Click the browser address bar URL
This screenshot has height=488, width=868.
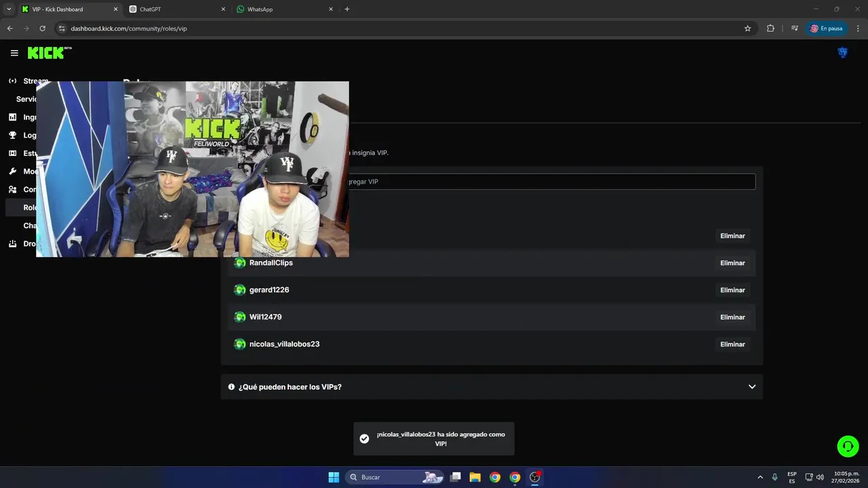[129, 28]
